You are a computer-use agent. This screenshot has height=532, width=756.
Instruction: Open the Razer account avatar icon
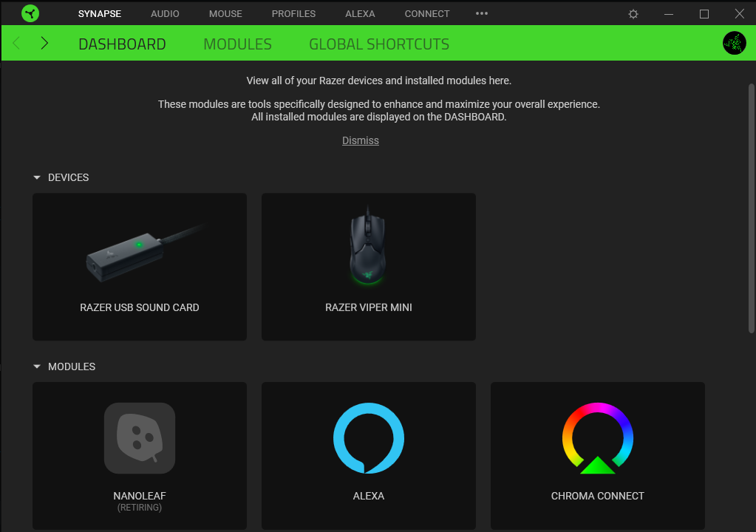point(735,43)
